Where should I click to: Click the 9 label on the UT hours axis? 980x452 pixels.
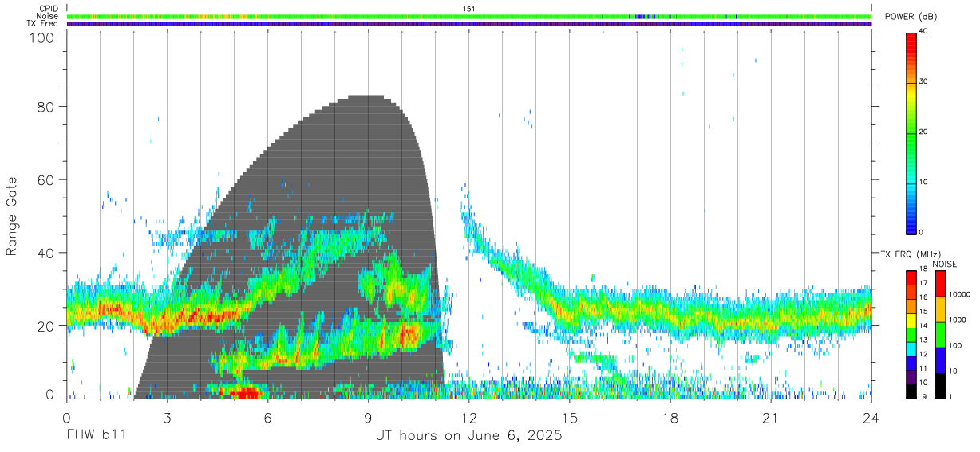point(369,417)
